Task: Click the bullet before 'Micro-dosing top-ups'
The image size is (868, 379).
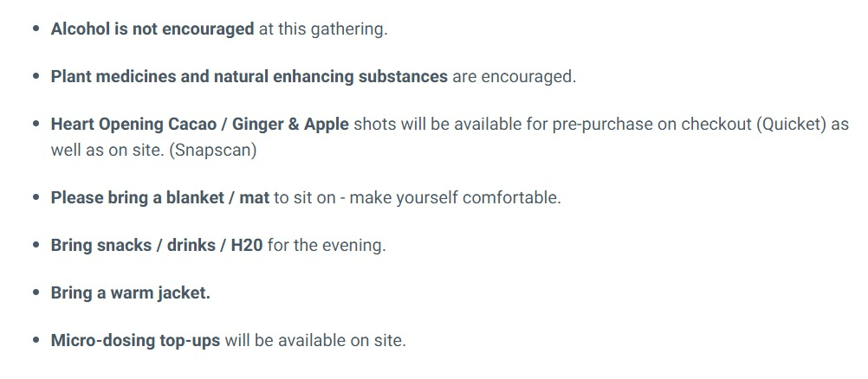Action: (x=35, y=341)
